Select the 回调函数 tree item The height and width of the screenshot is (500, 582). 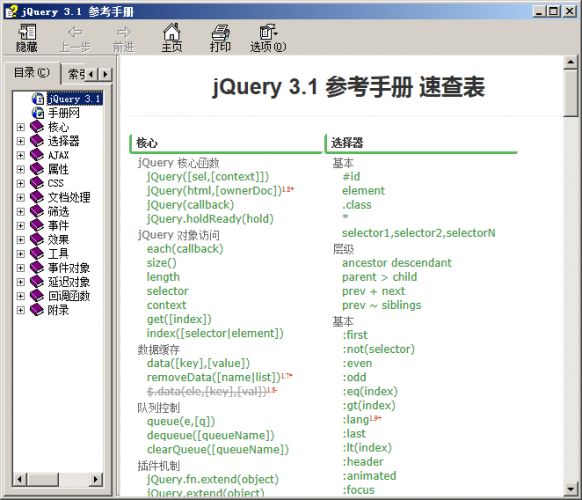point(69,296)
